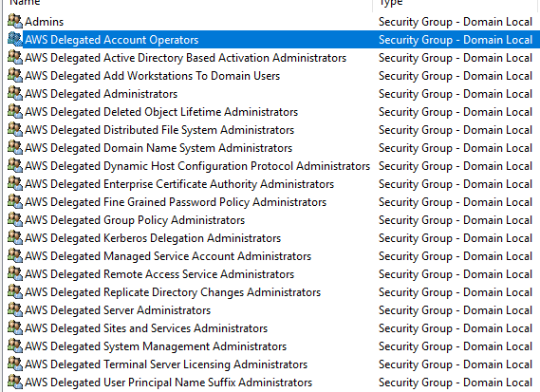Click icon for Enterprise Certificate Authority Administrators group
Screen dimensions: 540x392
coord(15,183)
